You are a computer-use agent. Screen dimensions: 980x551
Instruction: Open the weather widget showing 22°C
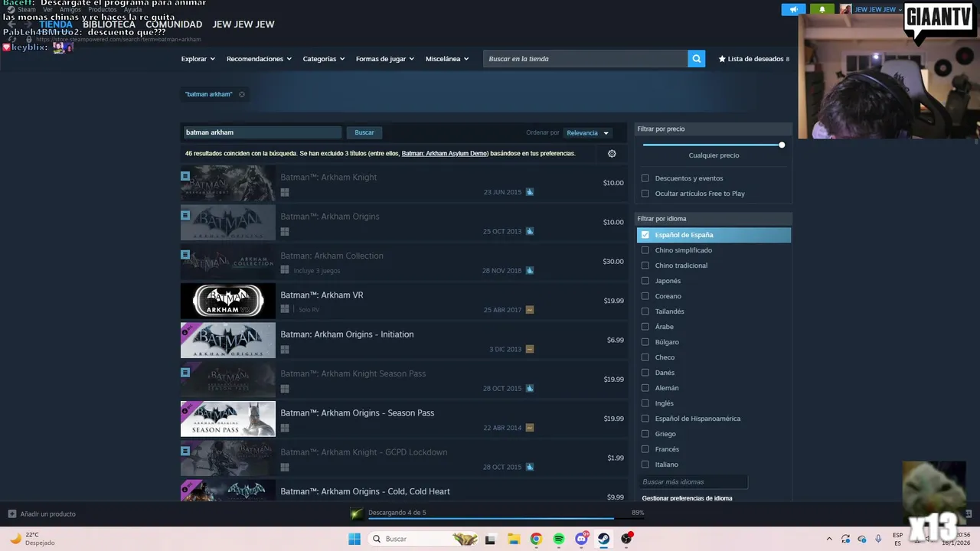[x=31, y=539]
